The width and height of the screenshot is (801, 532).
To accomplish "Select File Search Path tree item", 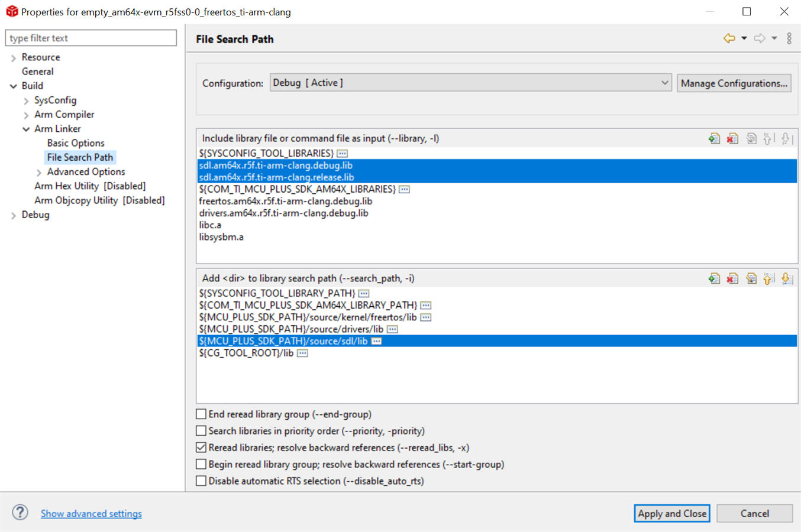I will [80, 157].
